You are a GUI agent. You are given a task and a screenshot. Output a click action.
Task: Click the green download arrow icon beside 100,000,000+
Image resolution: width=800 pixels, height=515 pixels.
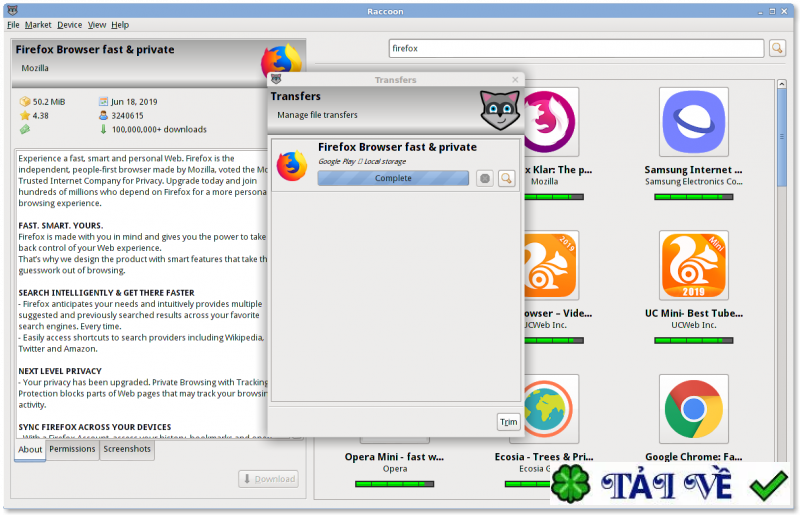104,129
